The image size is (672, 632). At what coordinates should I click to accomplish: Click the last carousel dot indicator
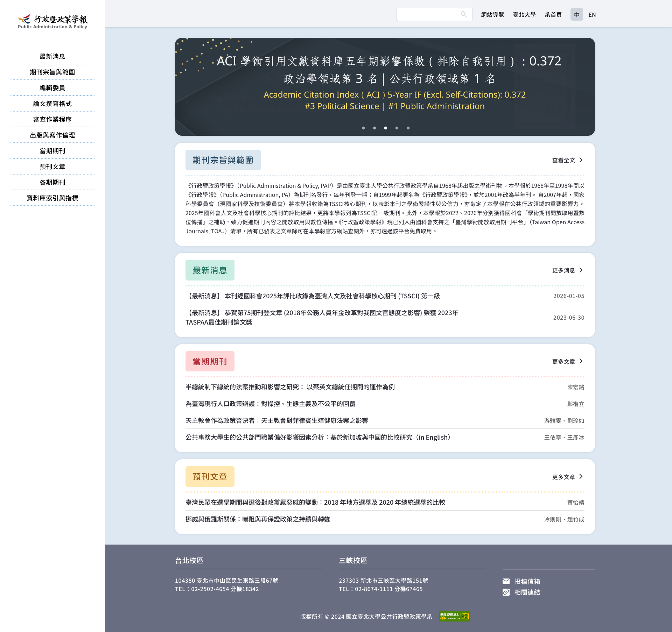click(x=408, y=128)
